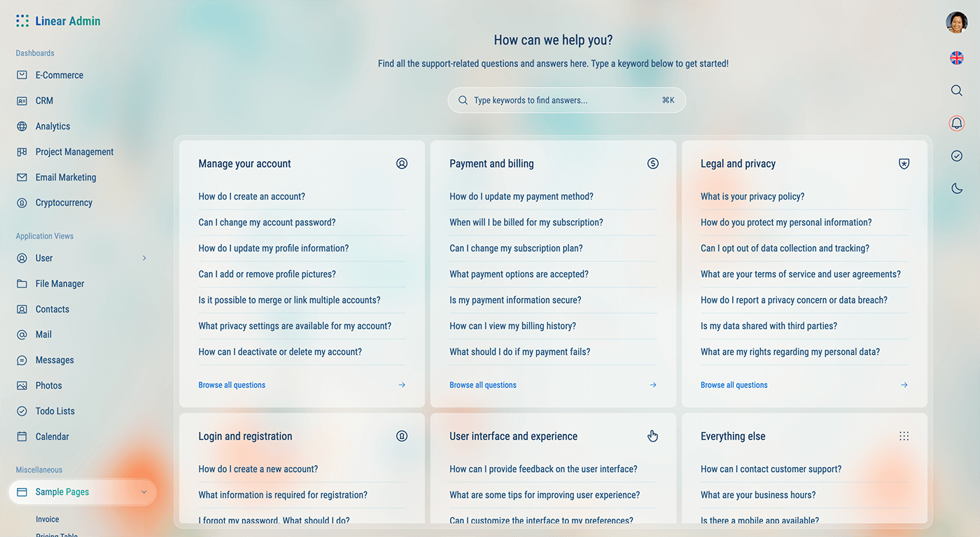
Task: Click the Contacts sidebar icon
Action: [x=22, y=309]
